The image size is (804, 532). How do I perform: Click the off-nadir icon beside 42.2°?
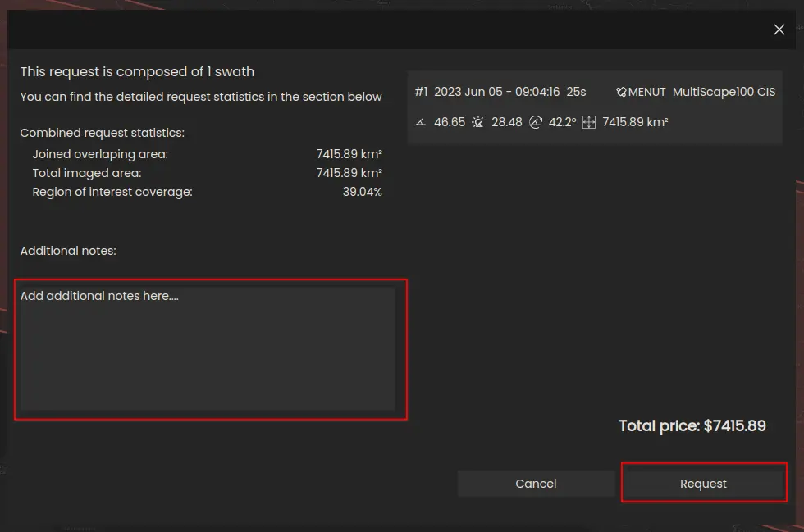[x=536, y=122]
